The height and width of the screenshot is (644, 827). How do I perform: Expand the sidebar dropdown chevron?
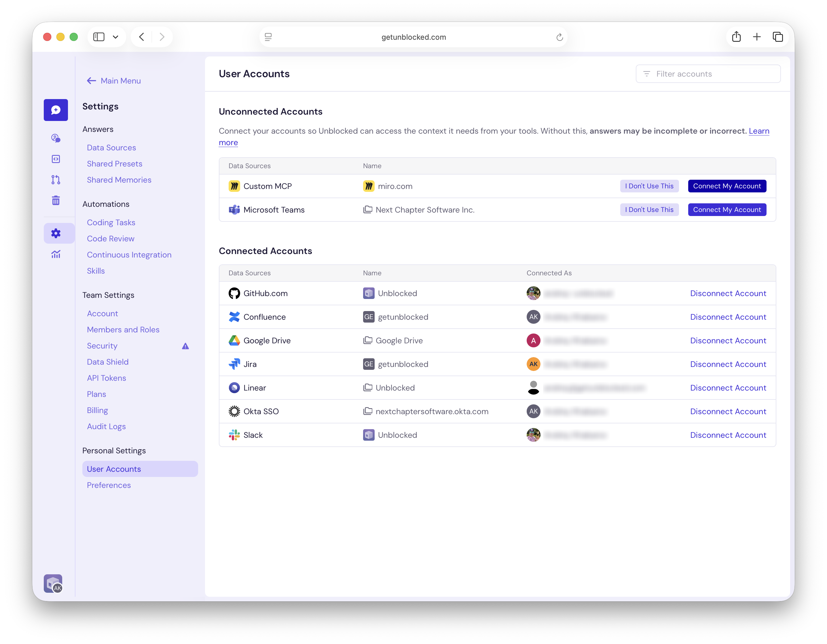[115, 37]
